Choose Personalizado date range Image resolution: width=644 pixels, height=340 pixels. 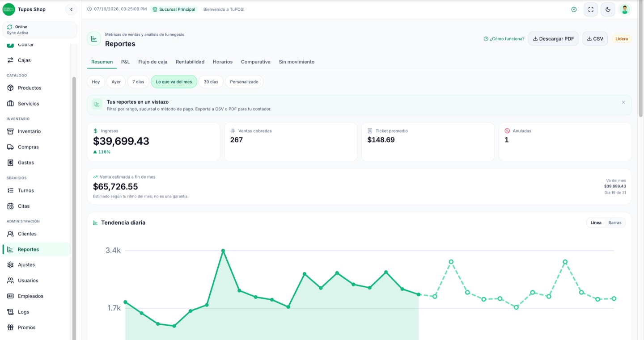click(244, 82)
